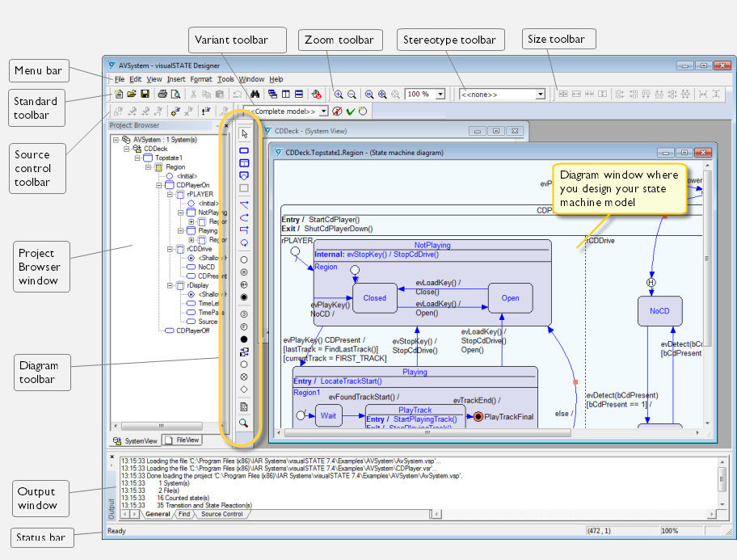Click the Zoom In magnifier icon
Image resolution: width=737 pixels, height=560 pixels.
pyautogui.click(x=339, y=95)
